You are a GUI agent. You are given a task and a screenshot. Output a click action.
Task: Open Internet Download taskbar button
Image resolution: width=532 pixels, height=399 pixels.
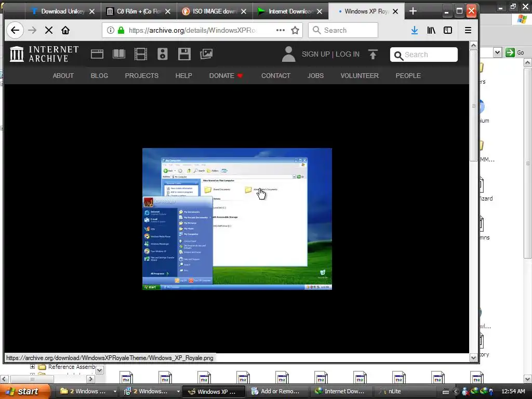[340, 391]
